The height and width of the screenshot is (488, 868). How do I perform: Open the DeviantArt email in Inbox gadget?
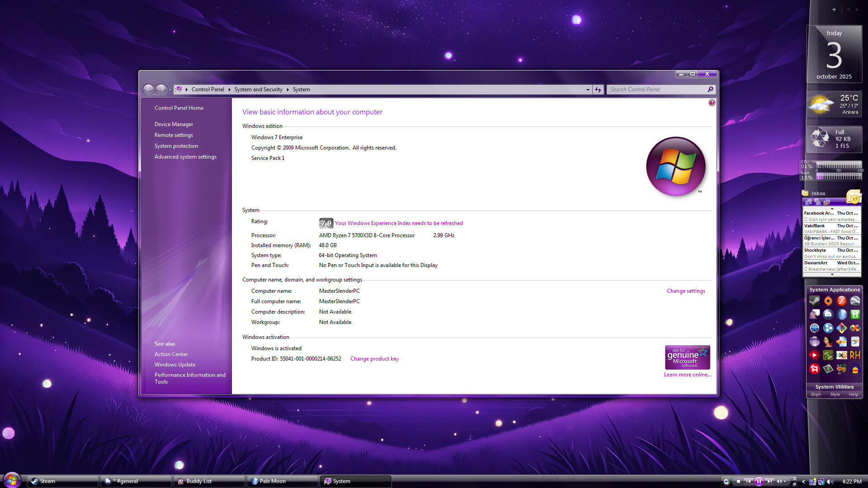coord(832,266)
